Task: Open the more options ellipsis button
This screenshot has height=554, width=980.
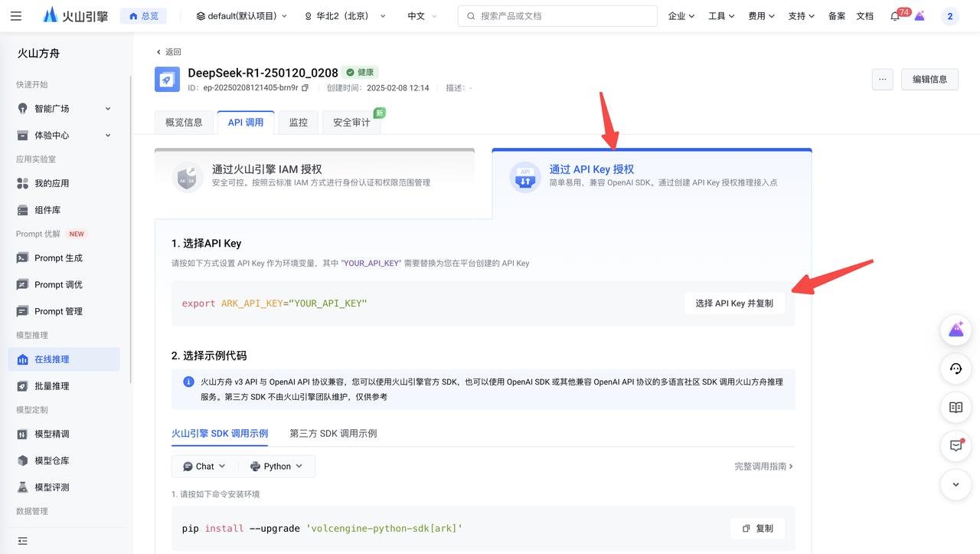Action: tap(882, 79)
